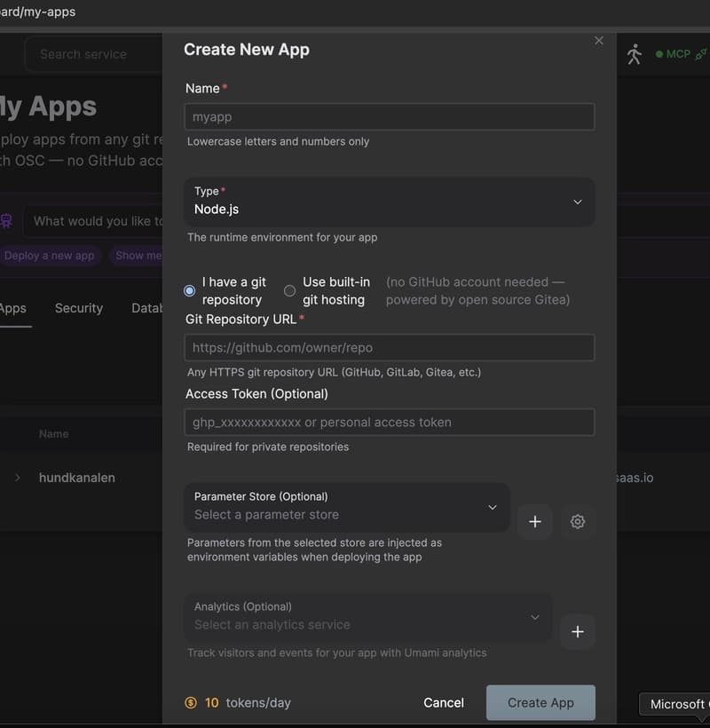710x728 pixels.
Task: Click the plus icon beside Parameter Store
Action: [x=535, y=522]
